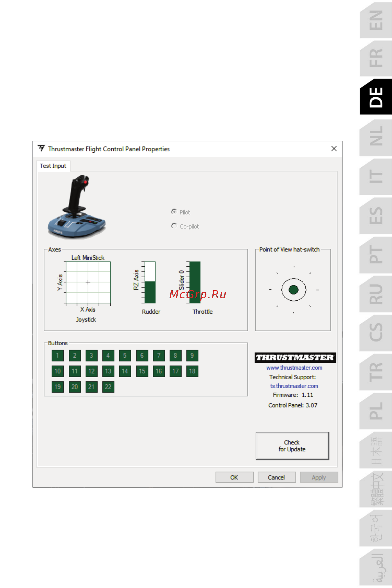Image resolution: width=392 pixels, height=588 pixels.
Task: Click button indicator 22
Action: 108,387
